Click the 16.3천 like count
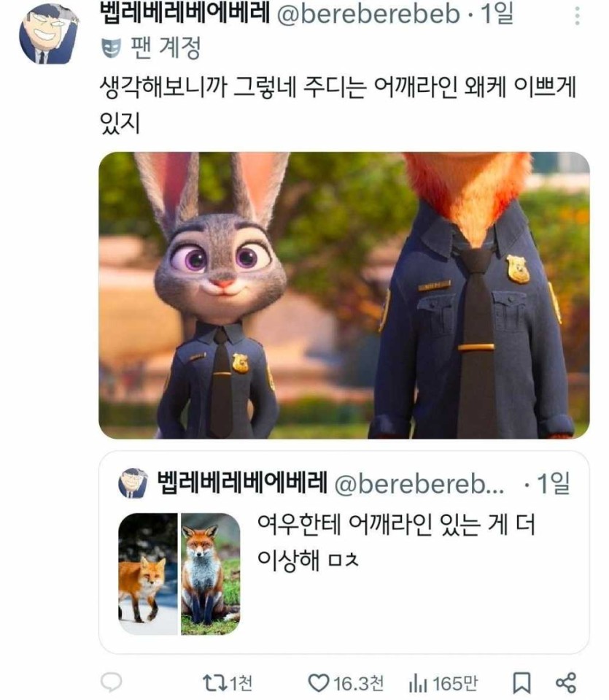The image size is (609, 700). (x=358, y=683)
